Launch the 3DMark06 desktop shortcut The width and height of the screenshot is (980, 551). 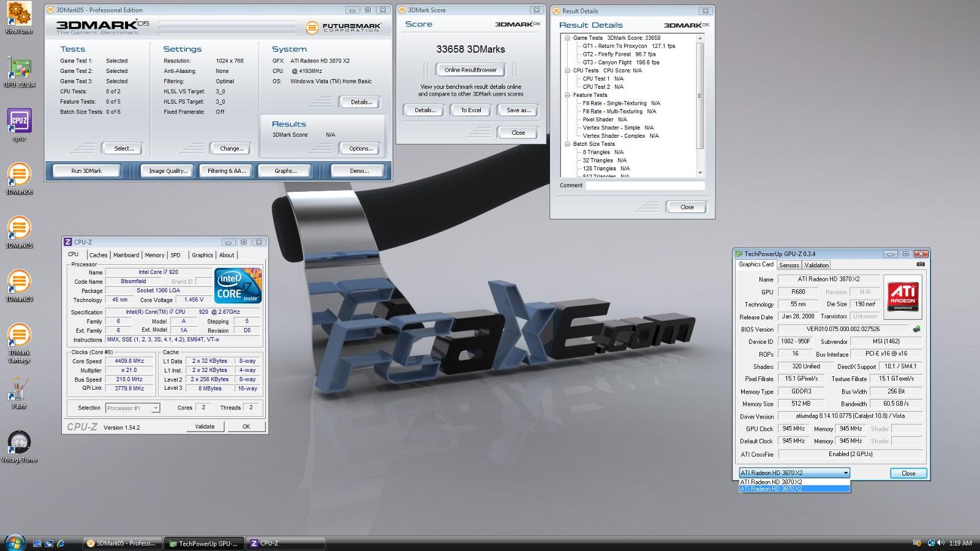(x=19, y=178)
